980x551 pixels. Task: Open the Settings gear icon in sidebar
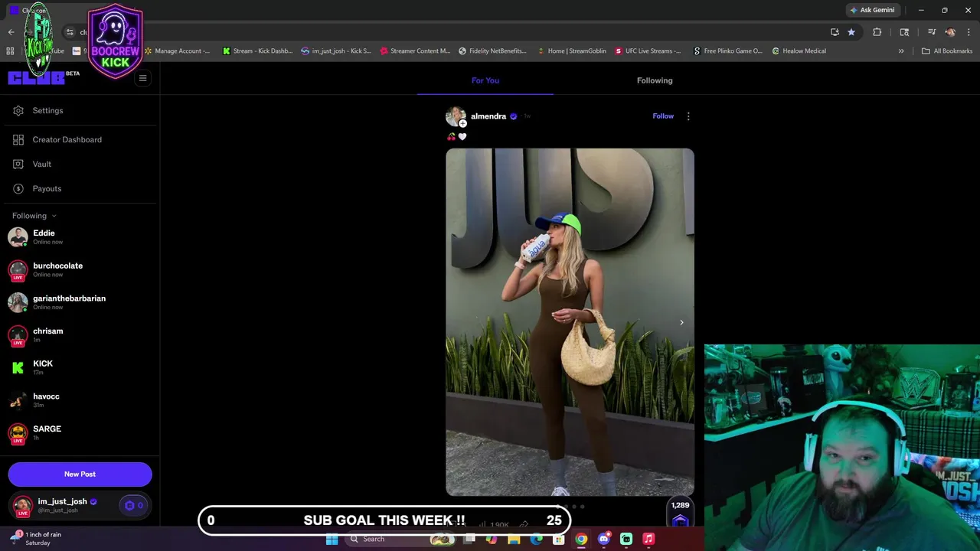click(18, 111)
